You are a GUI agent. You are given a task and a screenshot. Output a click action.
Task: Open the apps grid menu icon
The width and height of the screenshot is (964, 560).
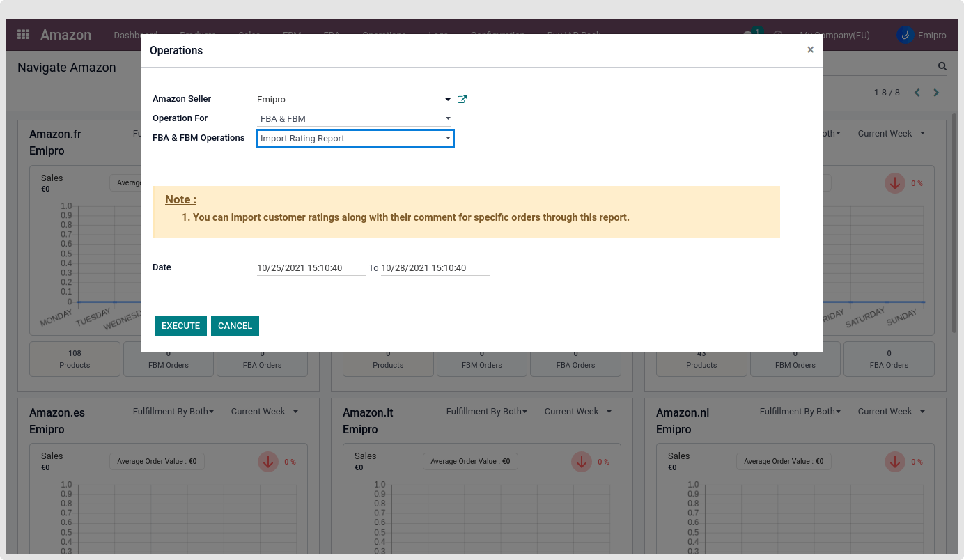[x=23, y=35]
